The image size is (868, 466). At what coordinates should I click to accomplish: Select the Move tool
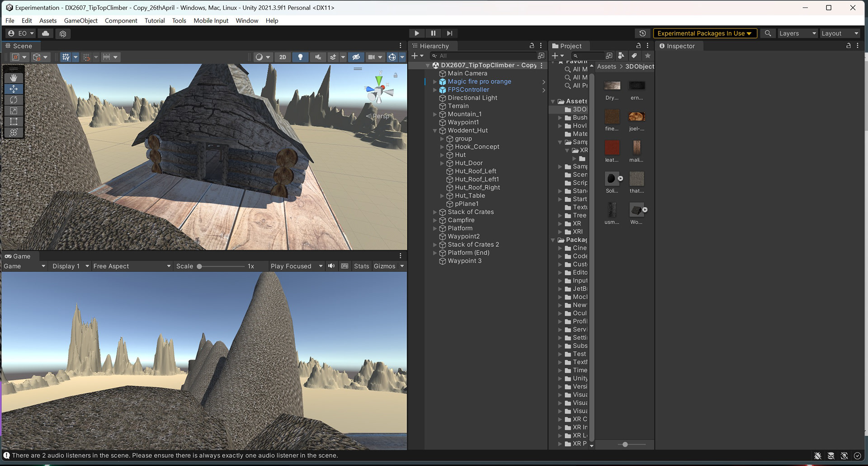14,89
